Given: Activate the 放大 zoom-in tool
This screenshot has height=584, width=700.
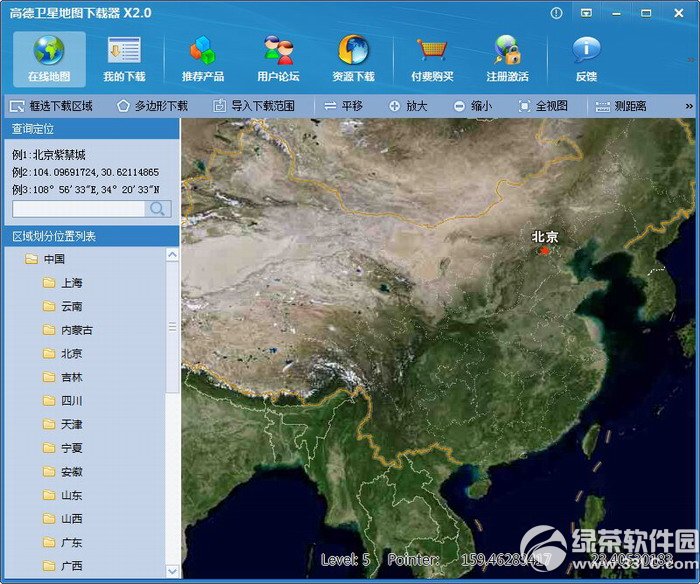Looking at the screenshot, I should (408, 106).
